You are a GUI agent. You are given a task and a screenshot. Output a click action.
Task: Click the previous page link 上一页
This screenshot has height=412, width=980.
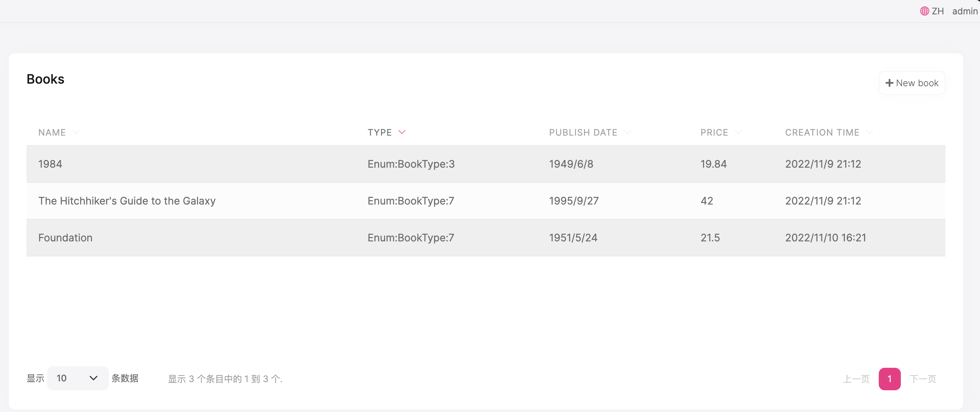pyautogui.click(x=856, y=379)
